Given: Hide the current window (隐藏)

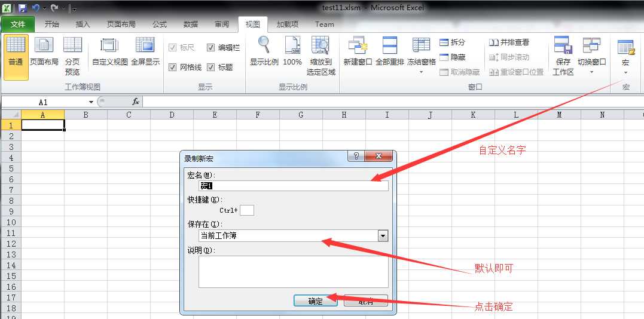Looking at the screenshot, I should [x=452, y=57].
